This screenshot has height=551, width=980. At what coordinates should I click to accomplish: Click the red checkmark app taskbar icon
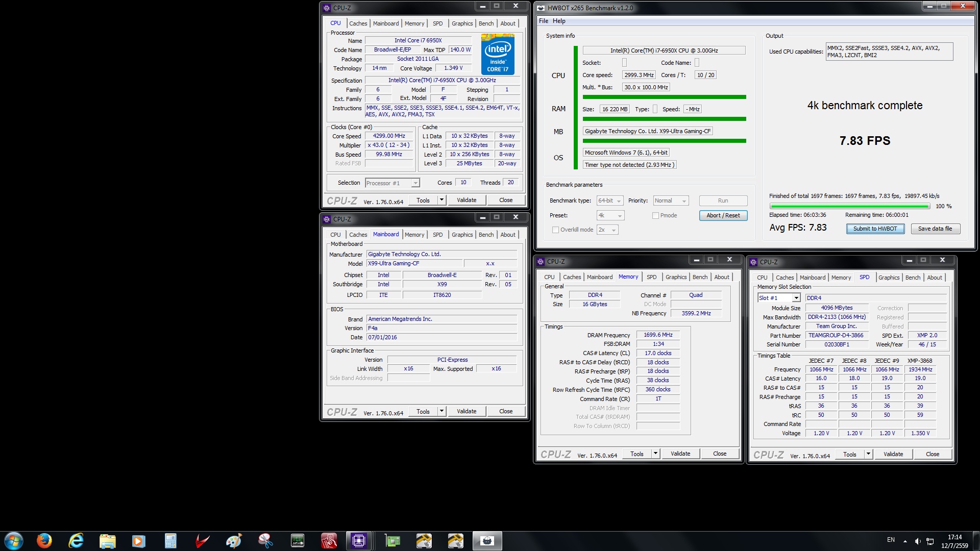click(x=202, y=541)
